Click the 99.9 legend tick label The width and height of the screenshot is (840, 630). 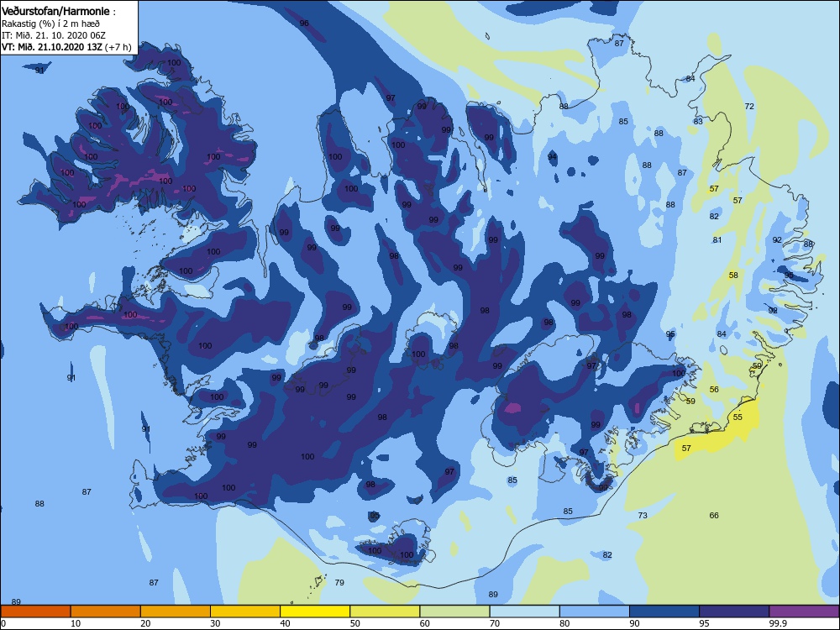[x=779, y=623]
